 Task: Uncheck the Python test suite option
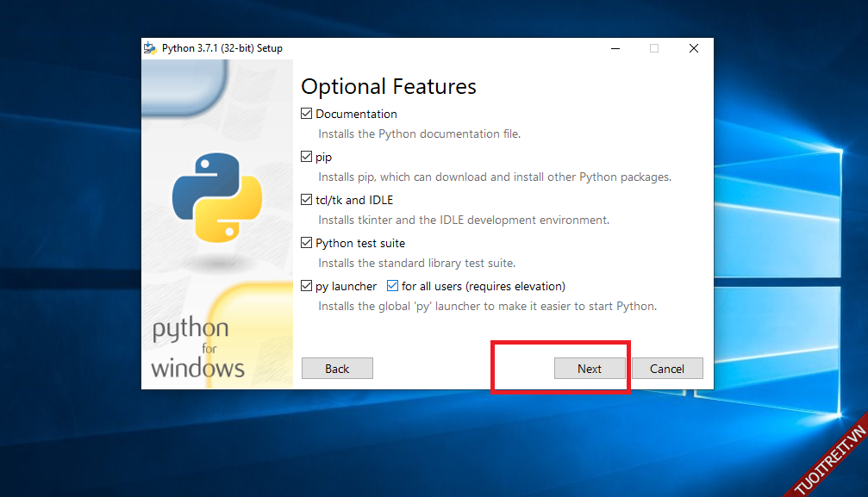tap(307, 243)
